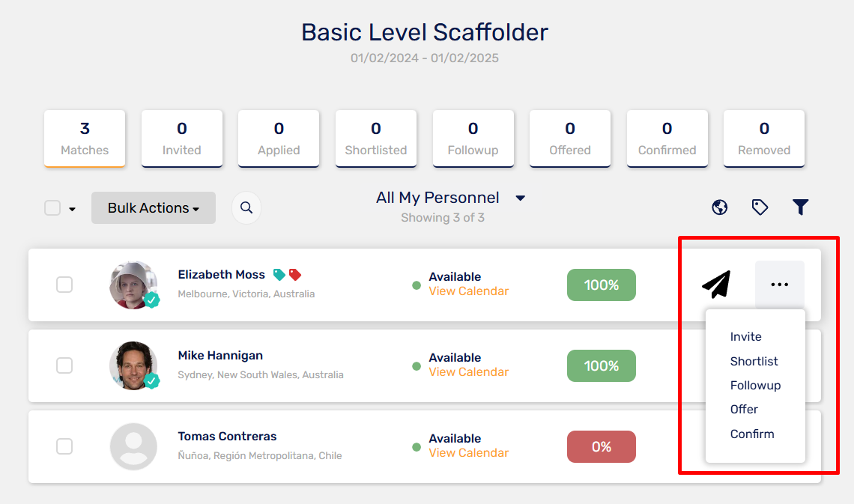Open View Calendar for Tomas Contreras
The image size is (854, 504).
coord(468,453)
